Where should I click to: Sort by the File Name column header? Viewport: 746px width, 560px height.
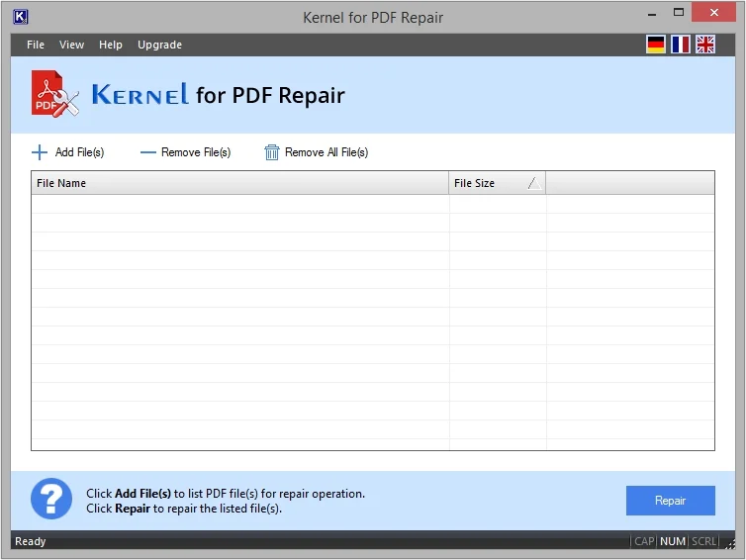tap(239, 183)
